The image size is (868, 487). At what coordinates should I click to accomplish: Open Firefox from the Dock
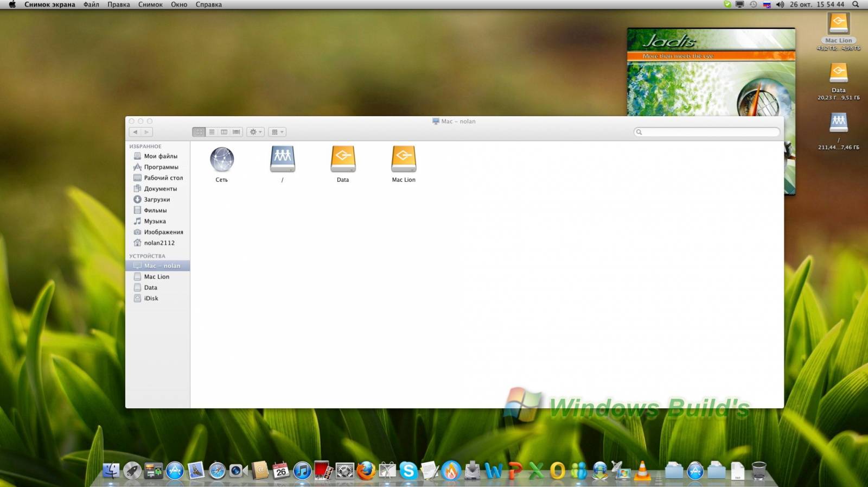366,470
